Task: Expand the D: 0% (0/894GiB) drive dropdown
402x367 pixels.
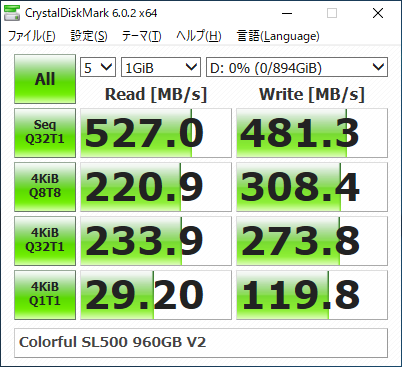Action: pyautogui.click(x=297, y=68)
